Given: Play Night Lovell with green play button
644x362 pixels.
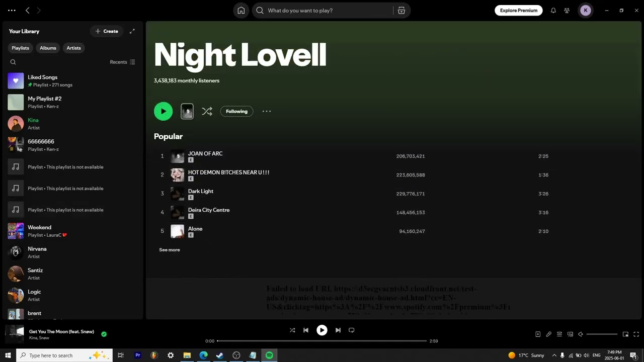Looking at the screenshot, I should click(163, 111).
